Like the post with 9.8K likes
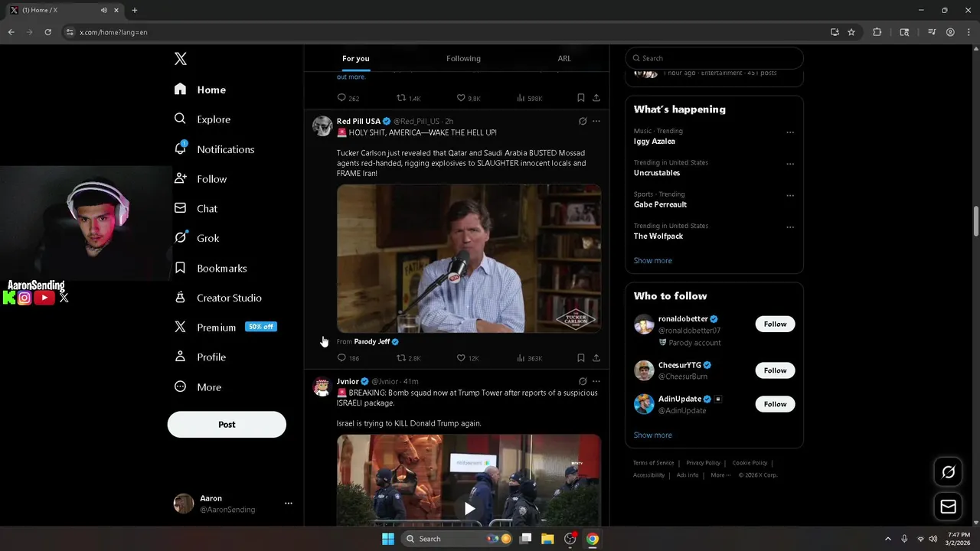 [x=469, y=98]
